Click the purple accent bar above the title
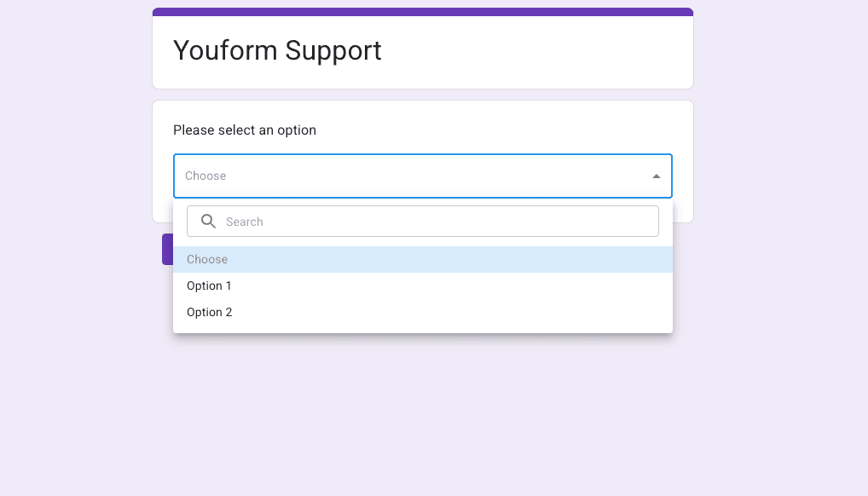Screen dimensions: 868x496 [x=422, y=12]
